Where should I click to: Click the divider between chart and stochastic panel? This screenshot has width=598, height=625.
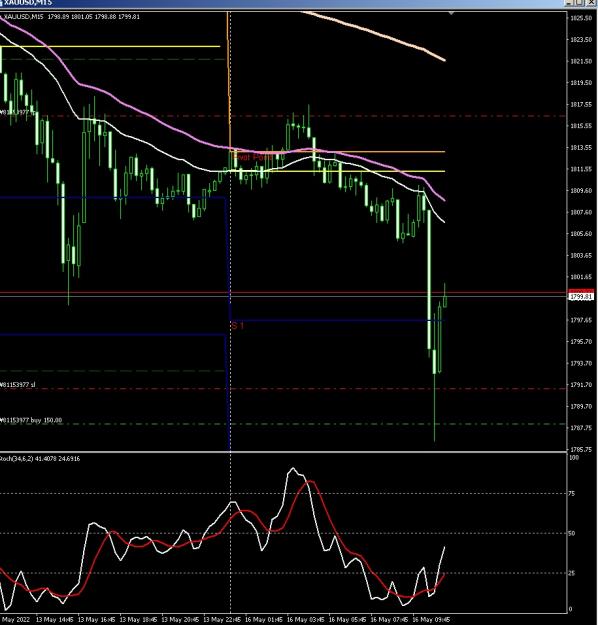coord(283,452)
